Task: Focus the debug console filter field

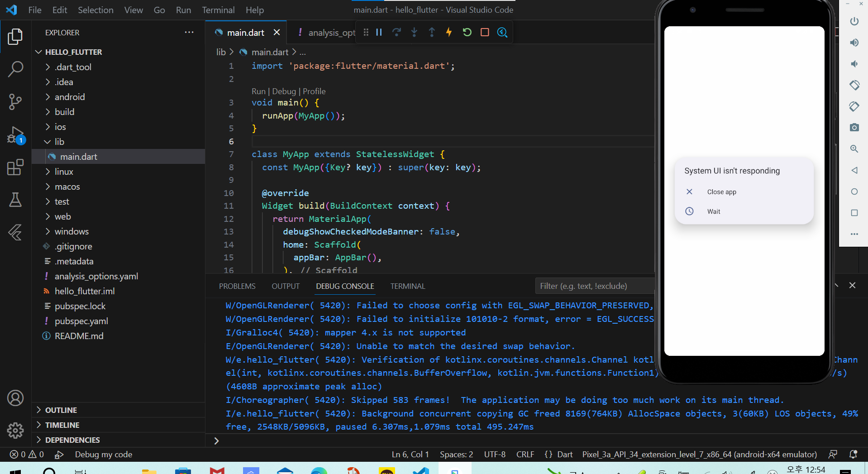Action: pos(595,286)
